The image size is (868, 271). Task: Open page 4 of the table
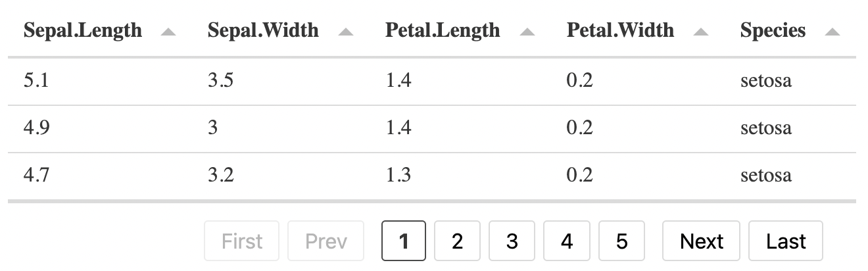click(x=567, y=241)
